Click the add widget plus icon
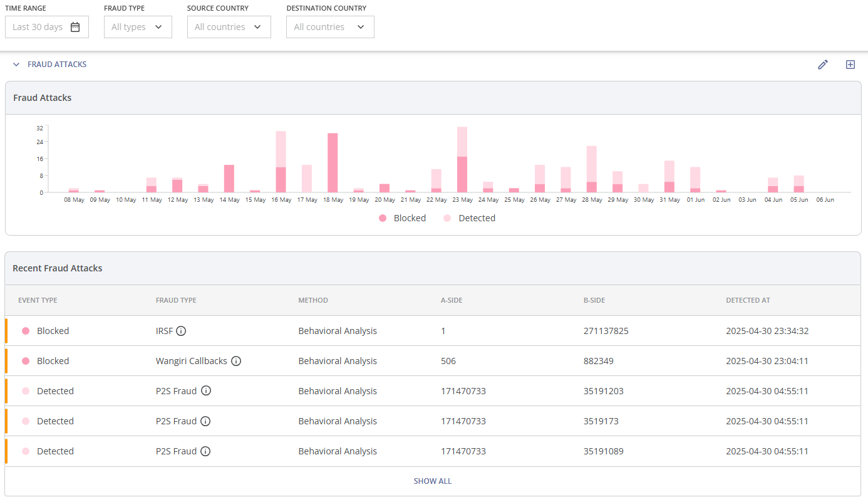Screen dimensions: 868x502 click(850, 65)
